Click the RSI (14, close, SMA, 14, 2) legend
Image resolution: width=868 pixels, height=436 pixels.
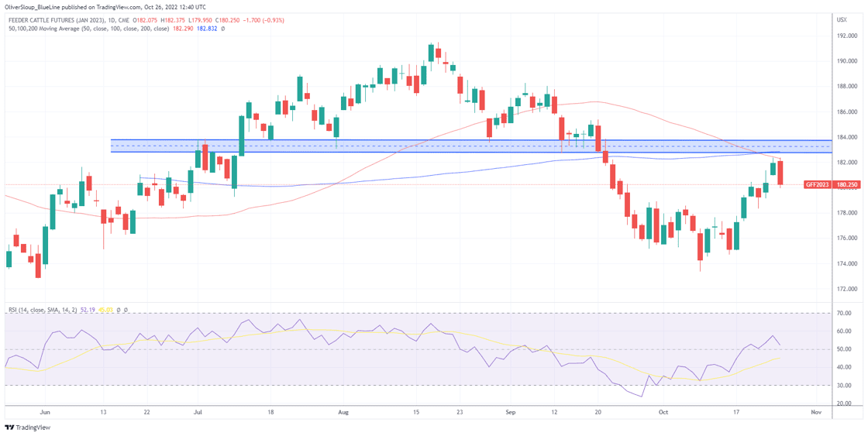click(42, 310)
